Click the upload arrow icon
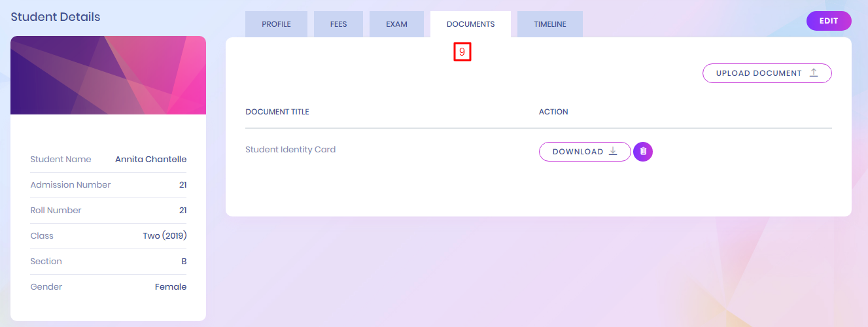Image resolution: width=868 pixels, height=327 pixels. tap(814, 73)
